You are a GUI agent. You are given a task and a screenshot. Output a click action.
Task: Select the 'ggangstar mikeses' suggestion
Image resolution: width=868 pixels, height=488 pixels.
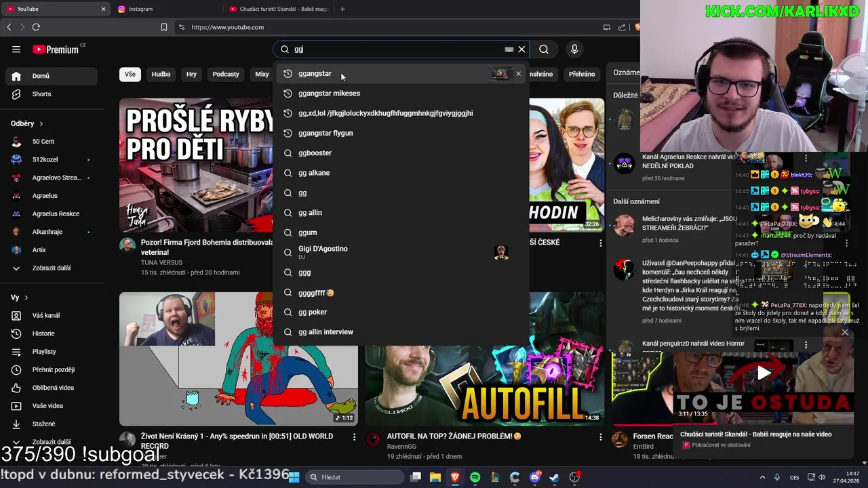tap(401, 94)
